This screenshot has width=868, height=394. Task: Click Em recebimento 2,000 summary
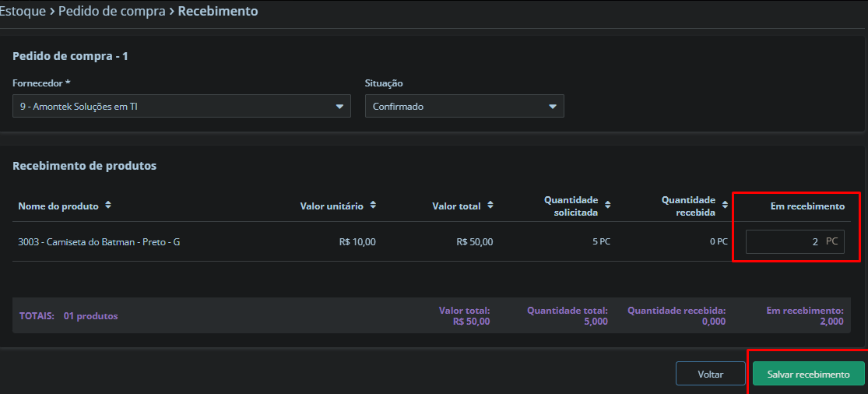coord(805,316)
